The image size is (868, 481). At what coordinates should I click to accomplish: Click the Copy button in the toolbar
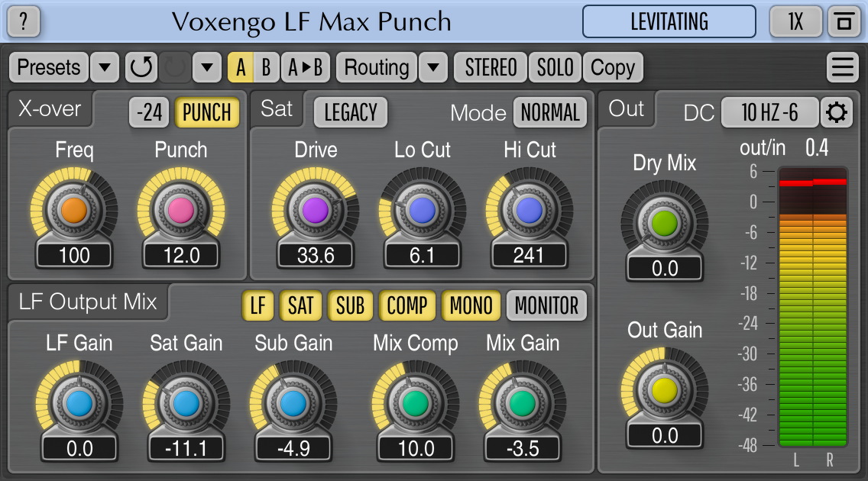coord(613,67)
